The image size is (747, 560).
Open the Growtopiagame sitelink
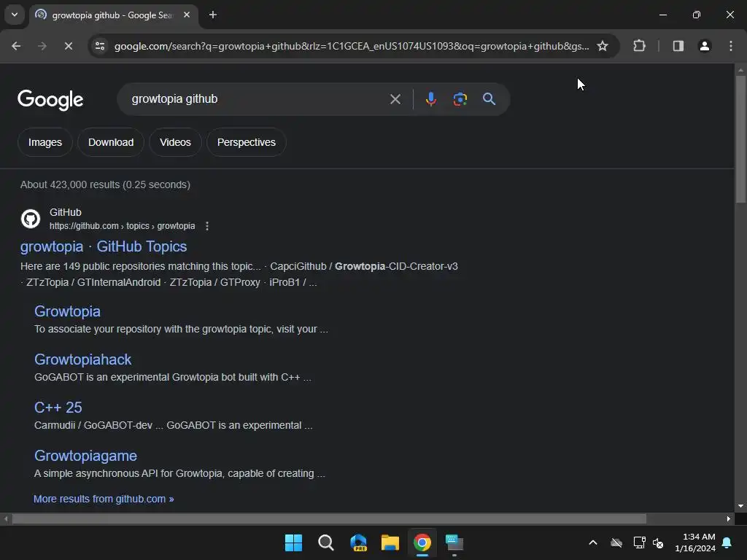tap(86, 456)
